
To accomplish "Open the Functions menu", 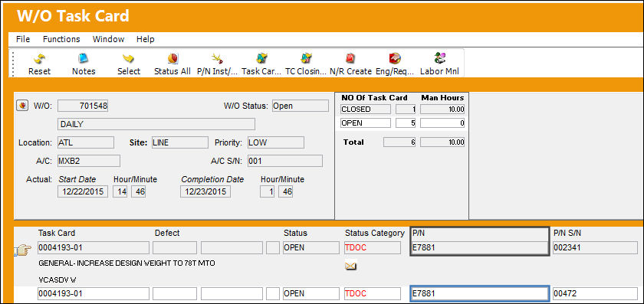I will [x=61, y=39].
